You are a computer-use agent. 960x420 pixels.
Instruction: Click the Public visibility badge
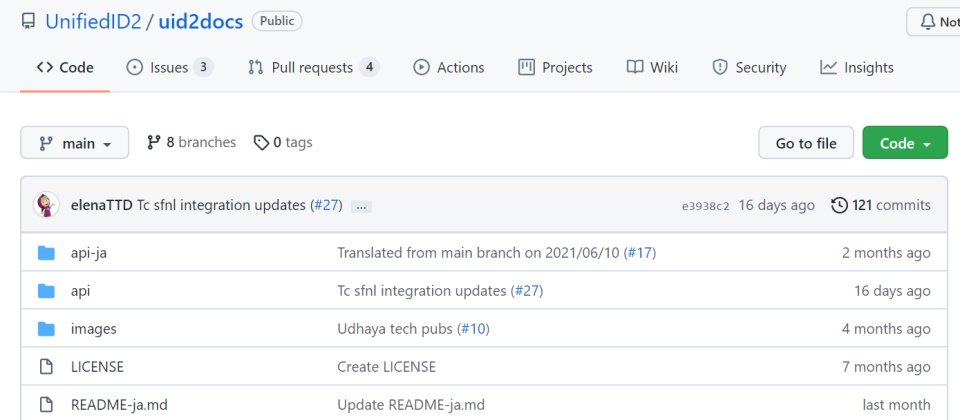[277, 21]
